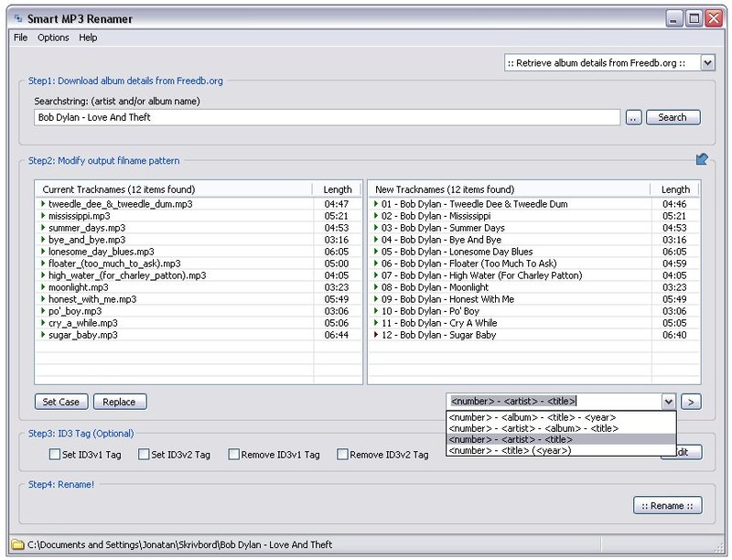
Task: Click arrow icon beside honest_with_me.mp3
Action: pyautogui.click(x=43, y=298)
